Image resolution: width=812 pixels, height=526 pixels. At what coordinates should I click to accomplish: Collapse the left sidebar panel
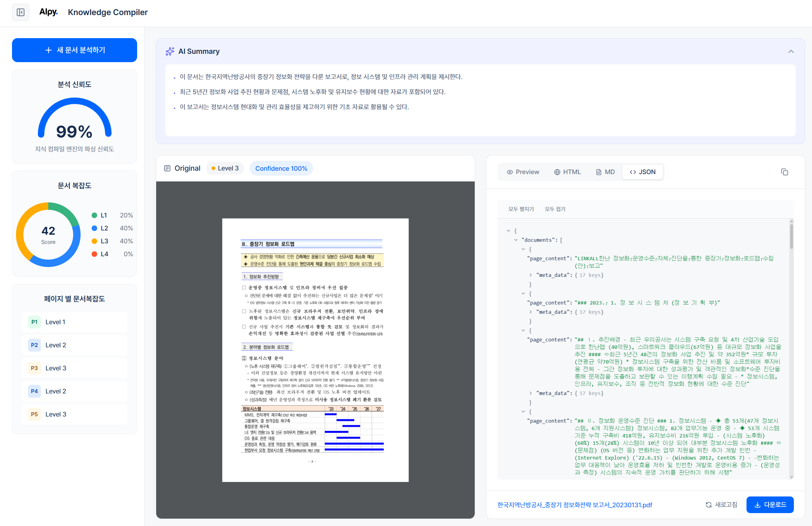click(x=21, y=12)
